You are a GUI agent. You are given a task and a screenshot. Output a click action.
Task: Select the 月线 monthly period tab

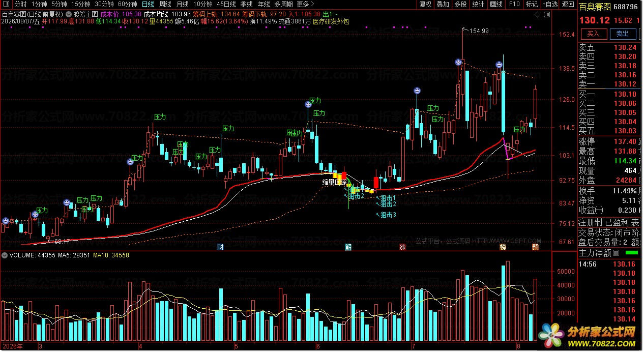click(182, 4)
